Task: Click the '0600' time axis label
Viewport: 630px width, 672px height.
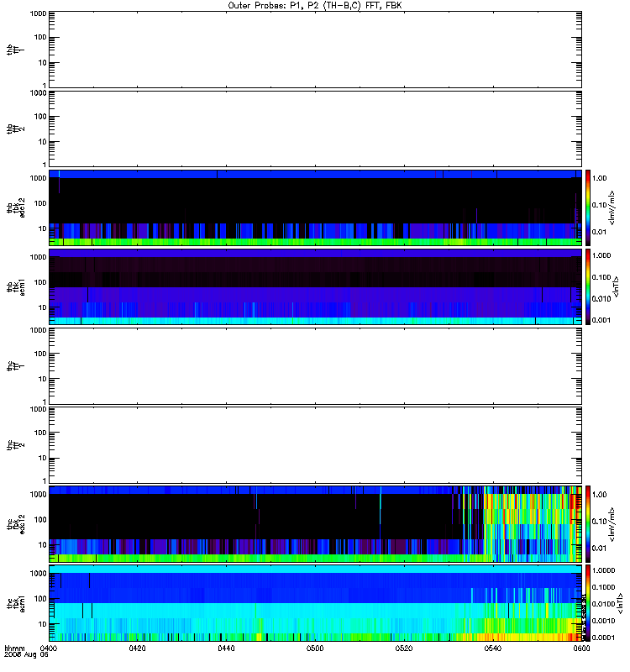Action: pos(581,648)
